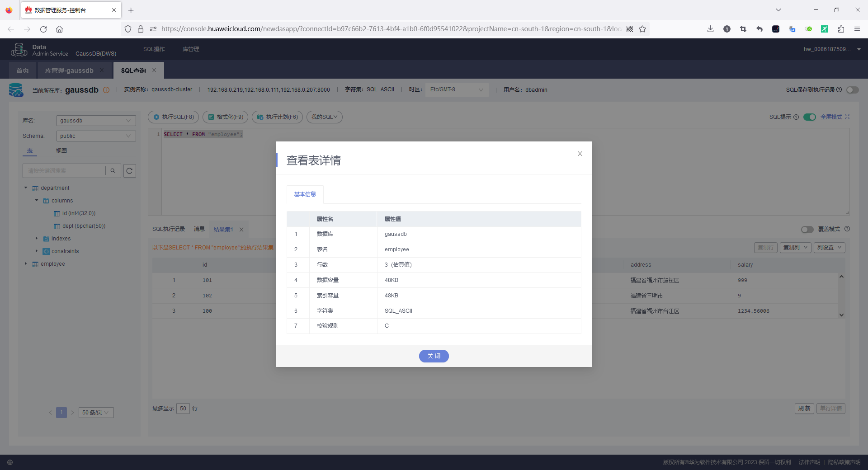Collapse the columns node
This screenshot has height=470, width=868.
click(37, 201)
